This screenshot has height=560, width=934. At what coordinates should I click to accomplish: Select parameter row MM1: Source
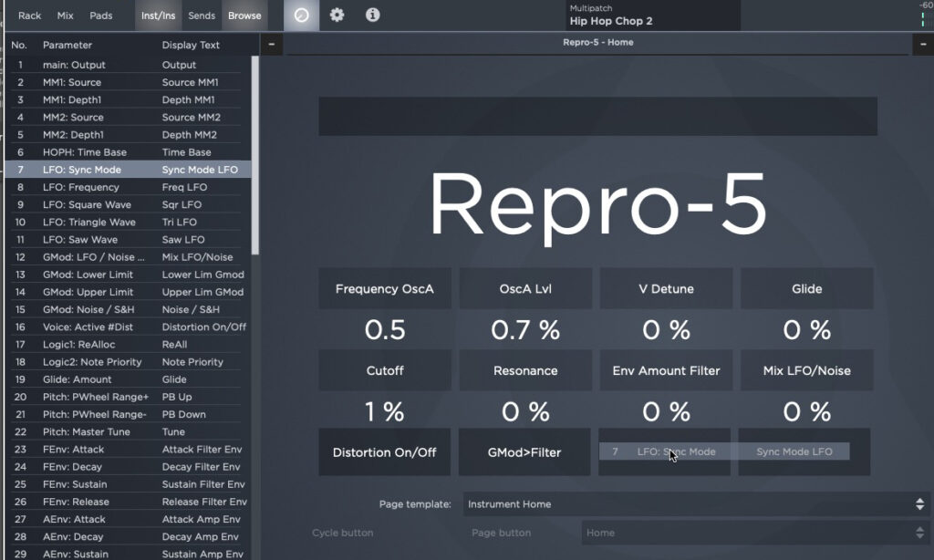[128, 82]
